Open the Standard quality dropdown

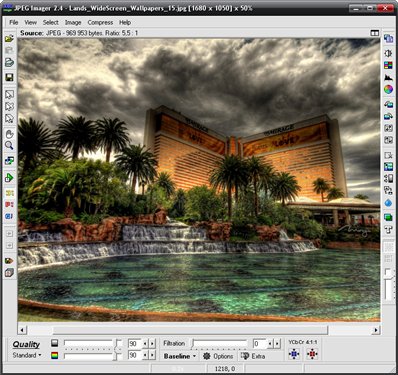27,355
